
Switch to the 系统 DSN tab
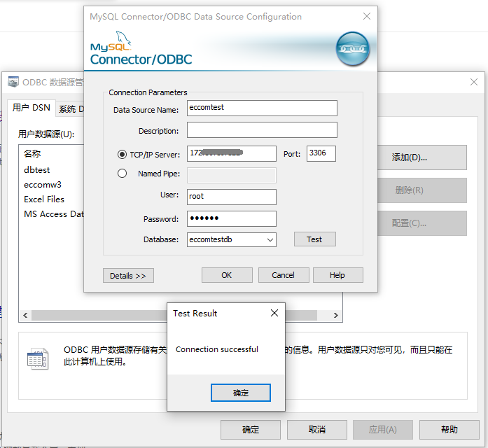point(71,109)
